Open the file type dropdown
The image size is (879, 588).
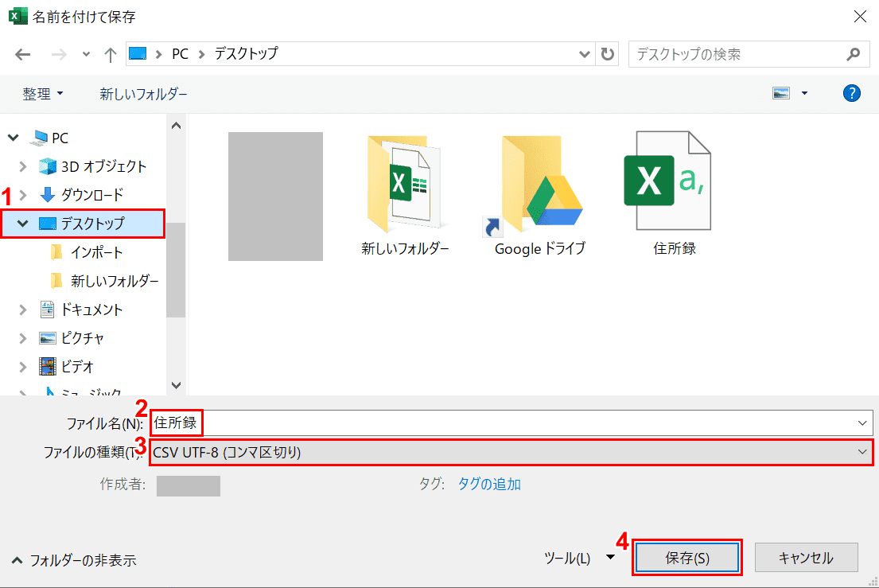pyautogui.click(x=511, y=453)
